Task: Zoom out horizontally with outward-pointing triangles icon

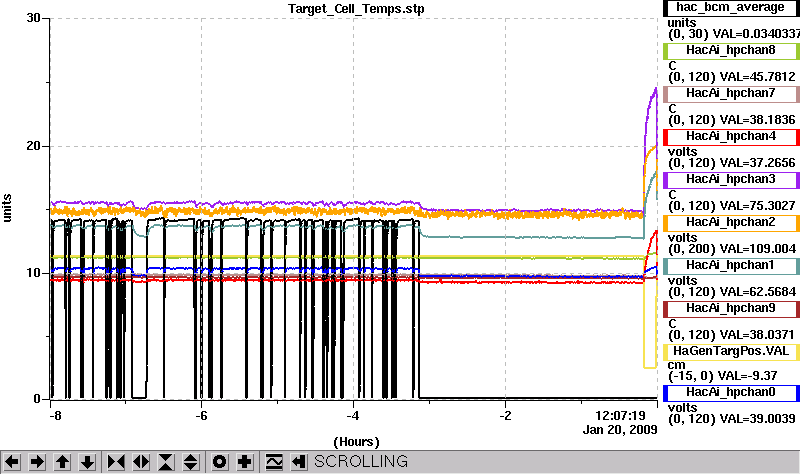Action: click(141, 462)
